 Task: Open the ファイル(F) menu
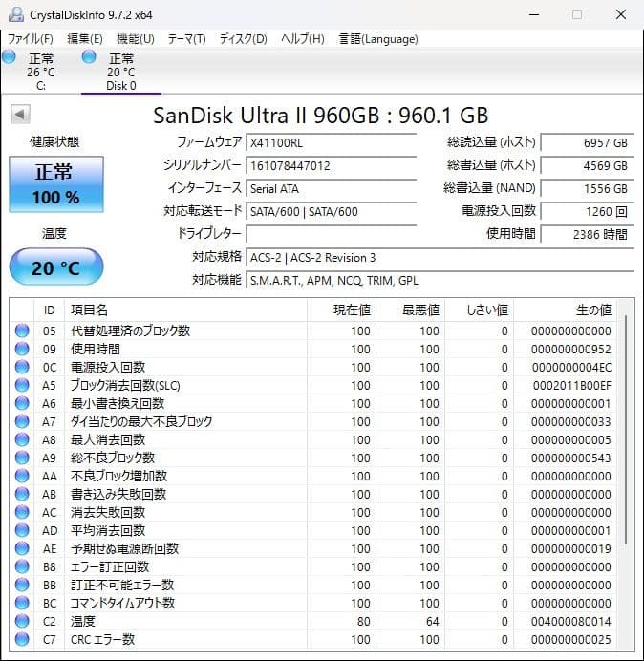[31, 39]
